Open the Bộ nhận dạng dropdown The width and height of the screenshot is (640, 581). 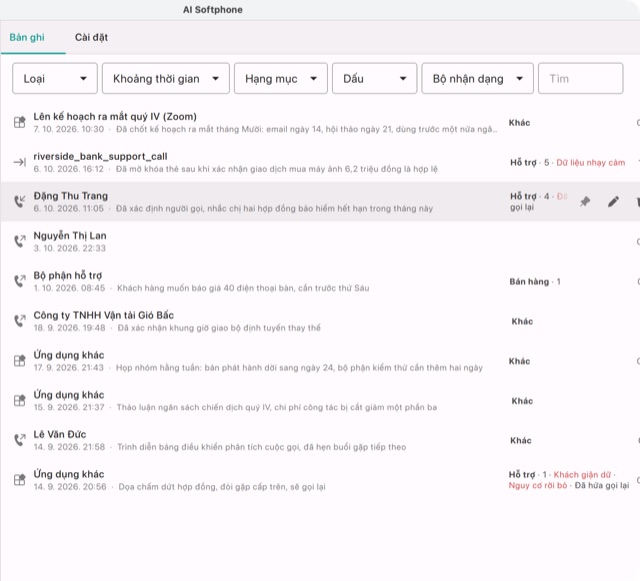pyautogui.click(x=478, y=78)
